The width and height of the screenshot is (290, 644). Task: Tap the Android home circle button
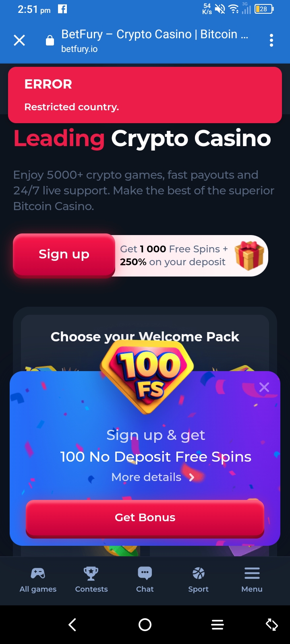point(145,625)
